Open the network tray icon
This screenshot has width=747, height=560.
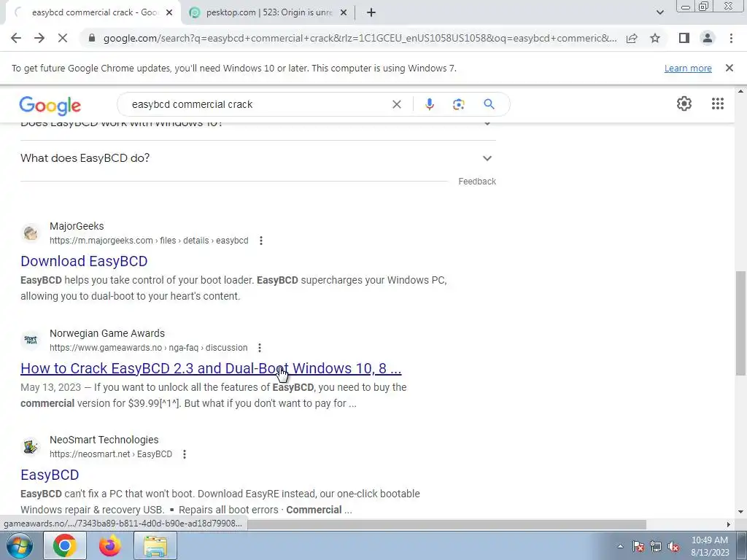click(x=656, y=546)
